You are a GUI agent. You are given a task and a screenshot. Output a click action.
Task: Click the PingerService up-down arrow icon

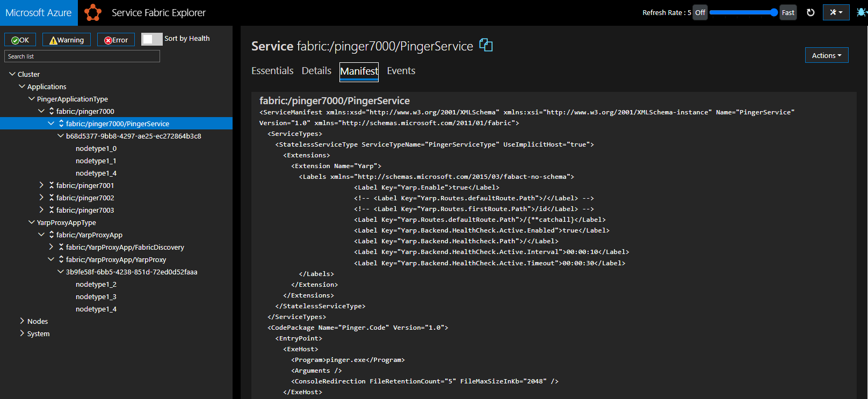61,124
